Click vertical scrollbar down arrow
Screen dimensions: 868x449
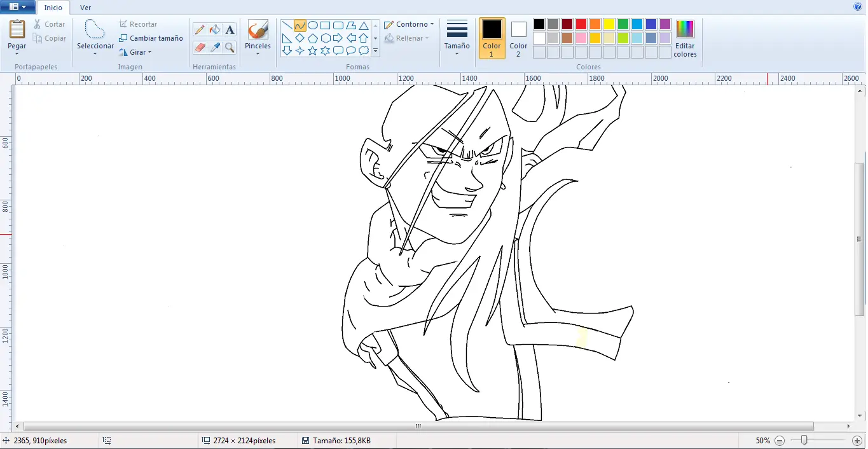(860, 417)
